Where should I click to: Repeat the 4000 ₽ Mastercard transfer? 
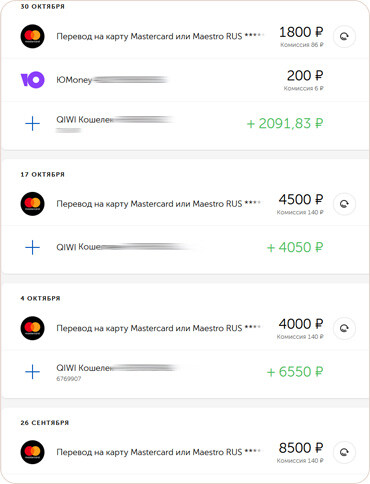pos(344,328)
